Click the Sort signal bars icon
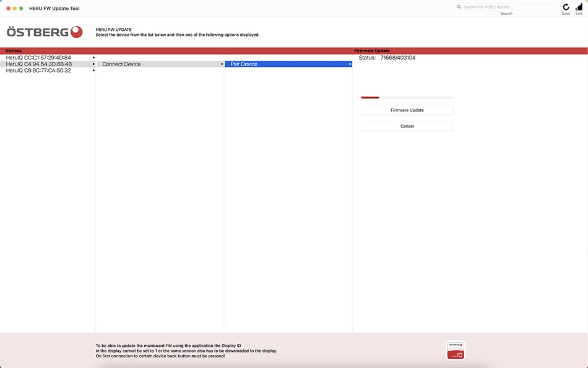The height and width of the screenshot is (368, 588). click(x=579, y=7)
